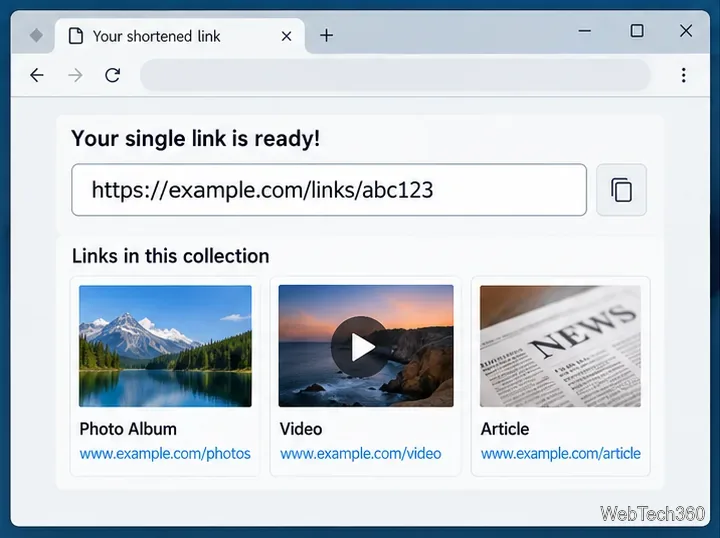The width and height of the screenshot is (720, 538).
Task: Select the 'Your shortened link' tab
Action: tap(180, 36)
